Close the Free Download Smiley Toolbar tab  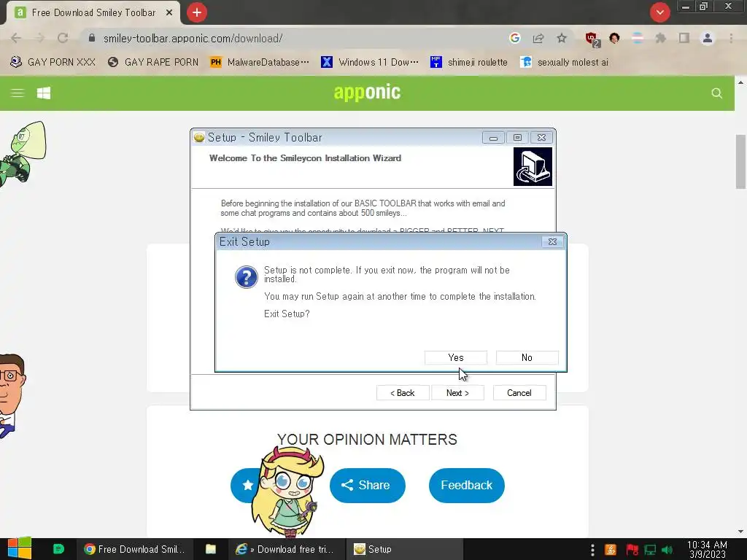click(169, 13)
